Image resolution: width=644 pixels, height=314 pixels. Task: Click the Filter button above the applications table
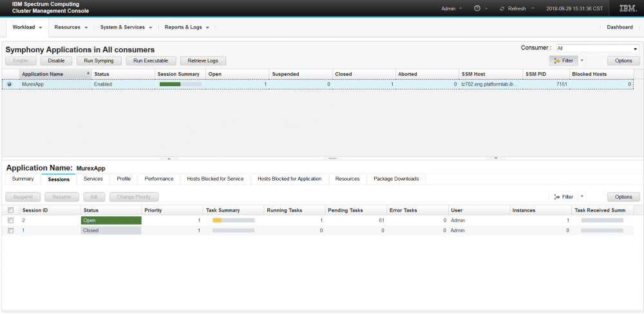562,60
